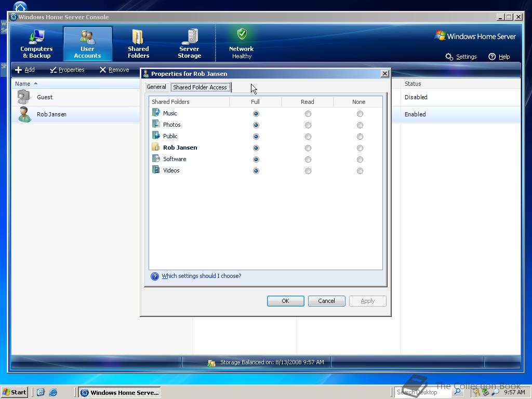Click the Photos shared folder icon
This screenshot has height=399, width=532.
[x=156, y=124]
